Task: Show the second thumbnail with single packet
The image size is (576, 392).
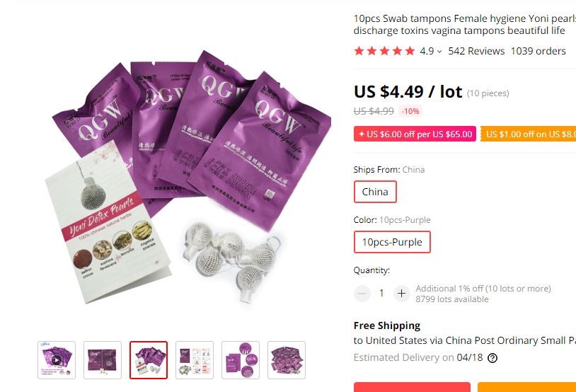Action: pyautogui.click(x=103, y=360)
